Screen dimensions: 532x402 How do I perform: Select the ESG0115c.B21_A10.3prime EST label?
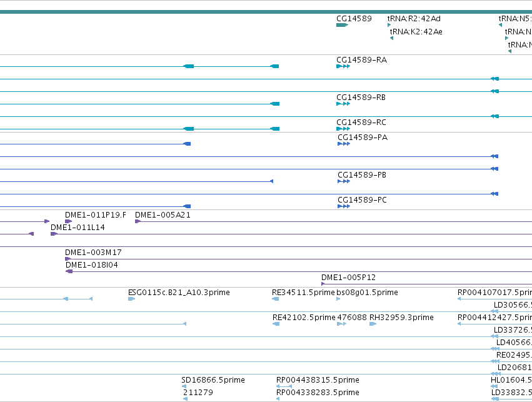179,293
